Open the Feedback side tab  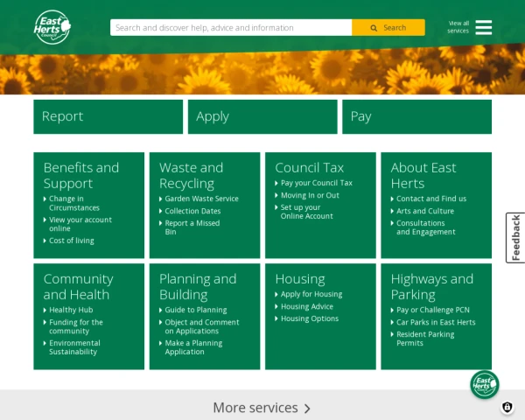[x=515, y=238]
